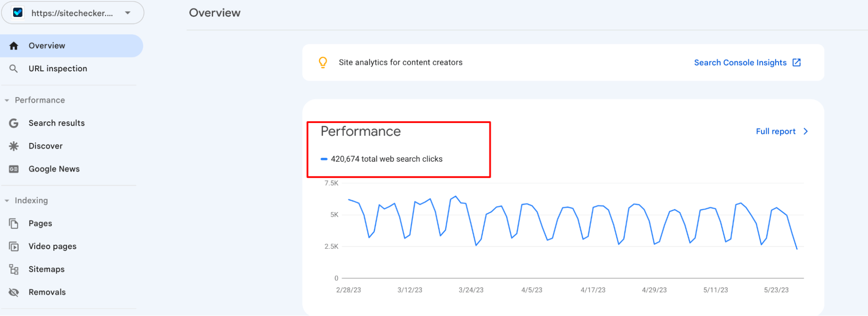Click the 7.5K axis label
Viewport: 868px width, 316px height.
[x=331, y=183]
